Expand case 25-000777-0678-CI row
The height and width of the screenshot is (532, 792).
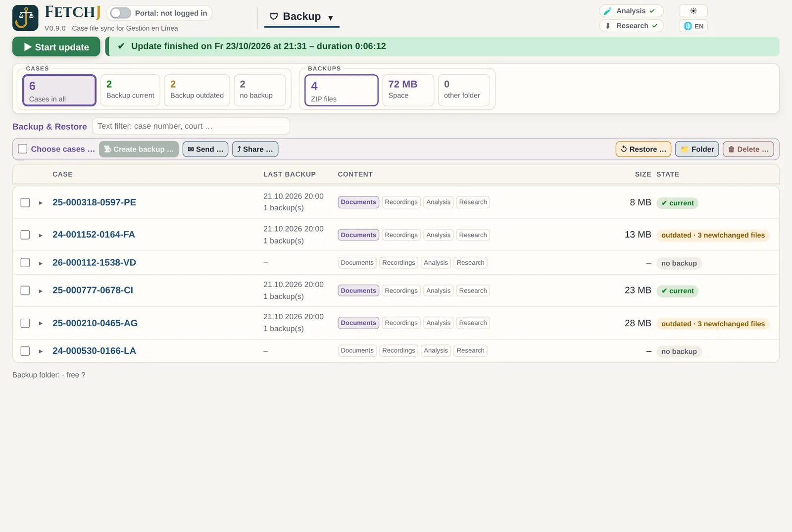tap(41, 291)
